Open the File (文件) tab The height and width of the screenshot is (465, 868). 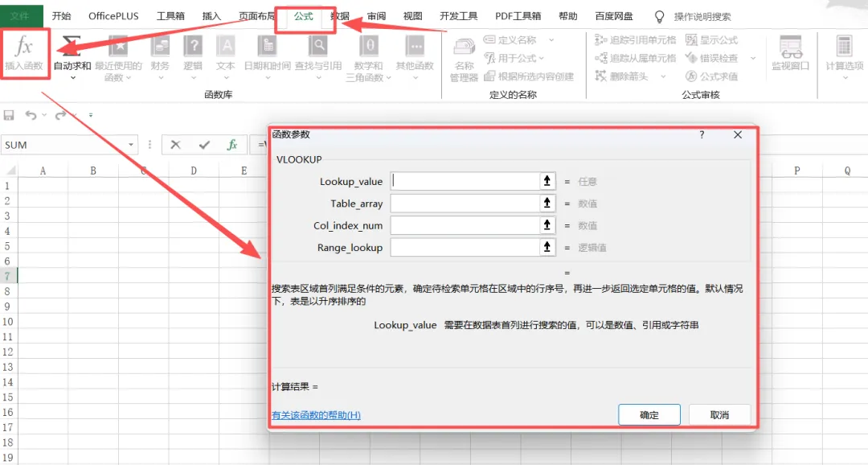pyautogui.click(x=20, y=16)
